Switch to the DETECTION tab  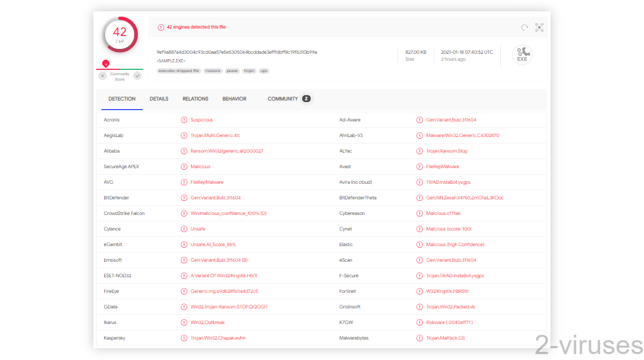point(122,99)
